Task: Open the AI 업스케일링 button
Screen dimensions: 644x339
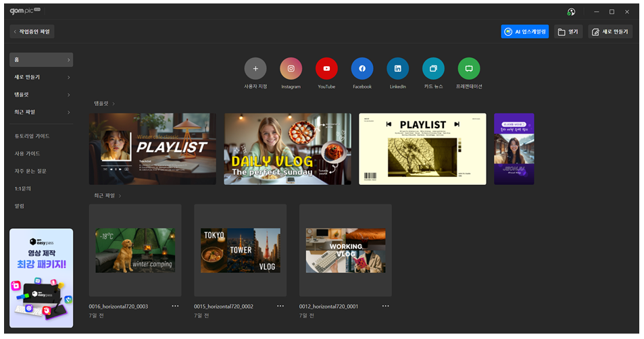Action: (x=524, y=32)
